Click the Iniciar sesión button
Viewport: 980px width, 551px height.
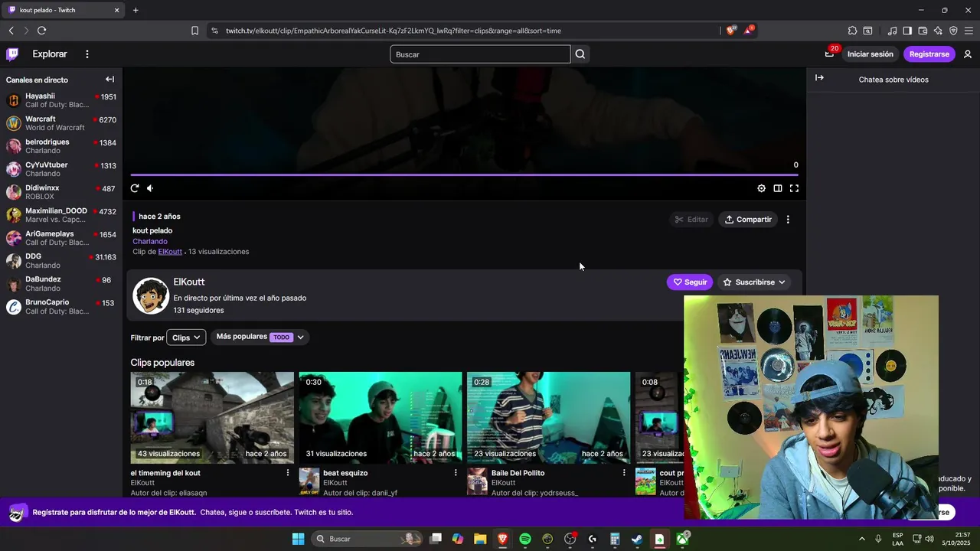[870, 54]
